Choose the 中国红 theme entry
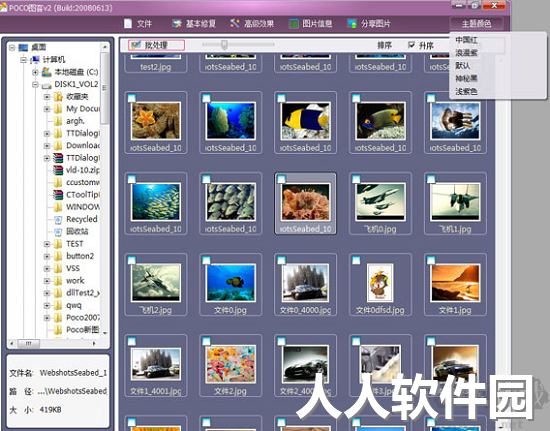The image size is (550, 431). [466, 40]
